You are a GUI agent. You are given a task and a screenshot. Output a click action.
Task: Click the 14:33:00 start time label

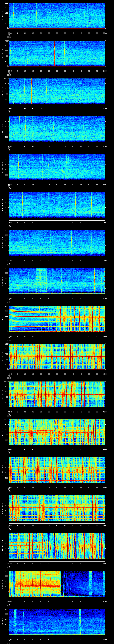click(x=9, y=71)
